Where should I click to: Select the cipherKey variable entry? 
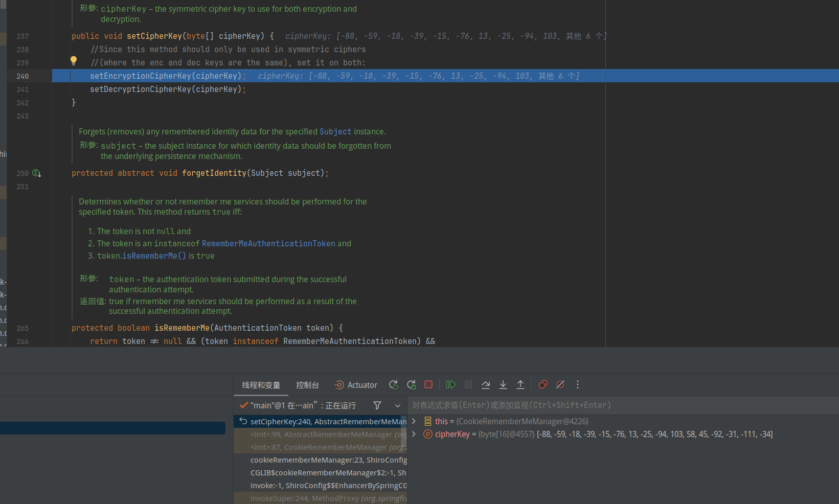click(x=604, y=434)
